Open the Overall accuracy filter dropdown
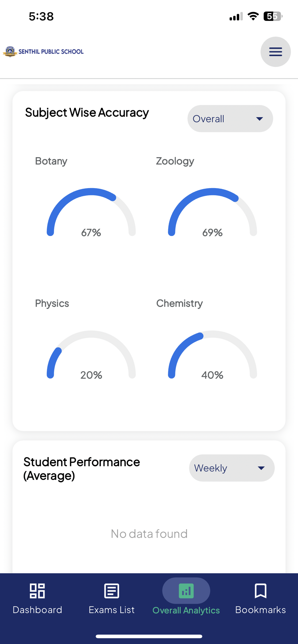298x644 pixels. click(x=230, y=118)
